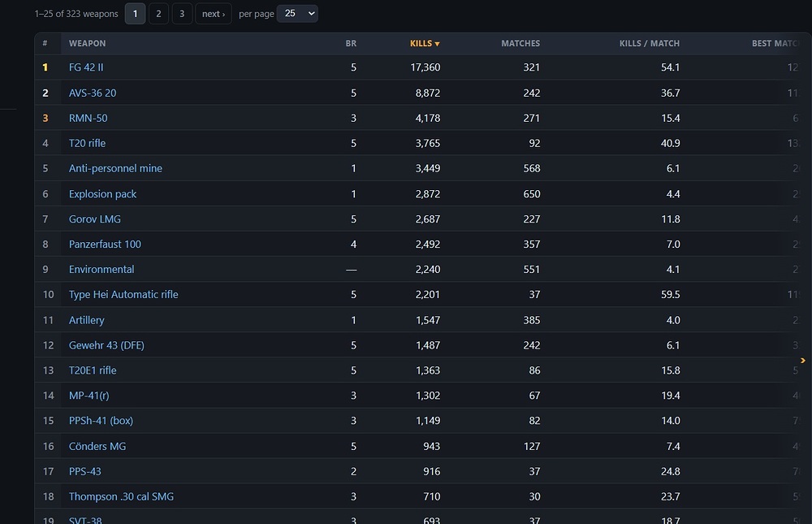Click kills per match 59.5 for Type Hei
Screen dimensions: 812x524
tap(671, 294)
